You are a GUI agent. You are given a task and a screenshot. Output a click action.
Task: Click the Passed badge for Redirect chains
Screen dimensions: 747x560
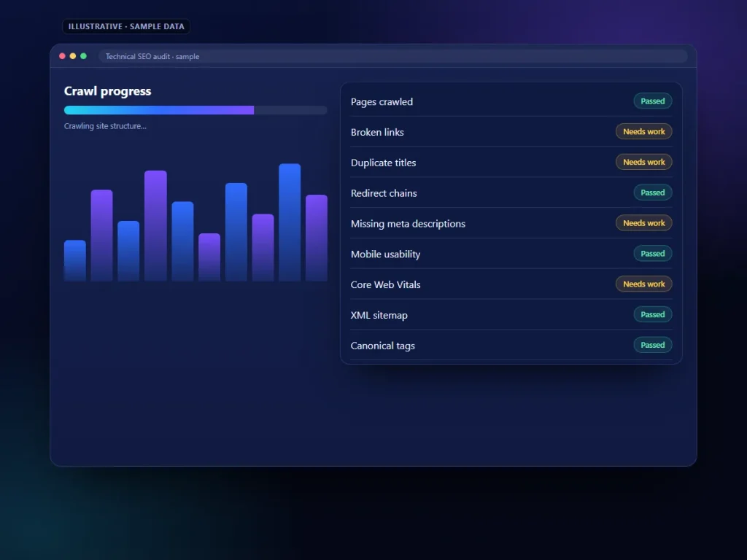point(653,192)
